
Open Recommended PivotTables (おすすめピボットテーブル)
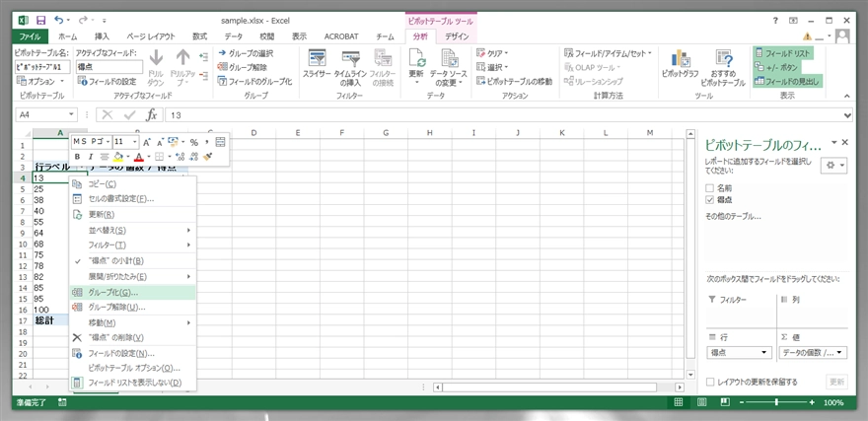coord(723,69)
